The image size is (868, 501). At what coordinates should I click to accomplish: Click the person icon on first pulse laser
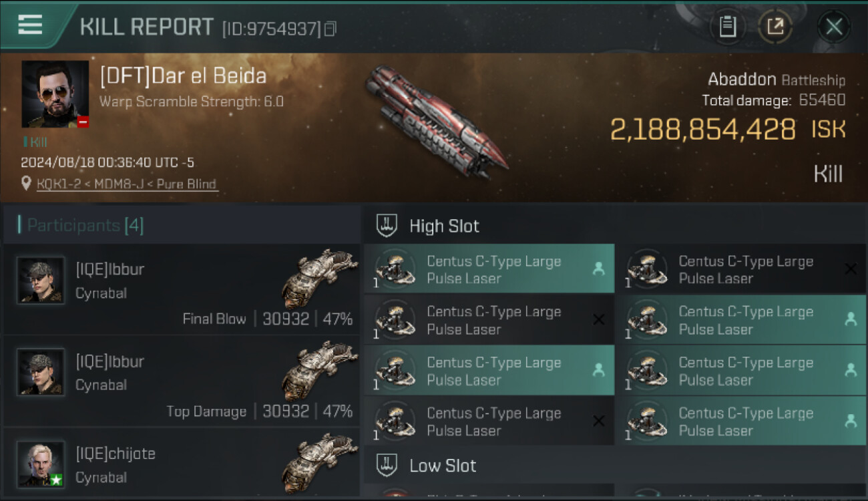pos(598,269)
